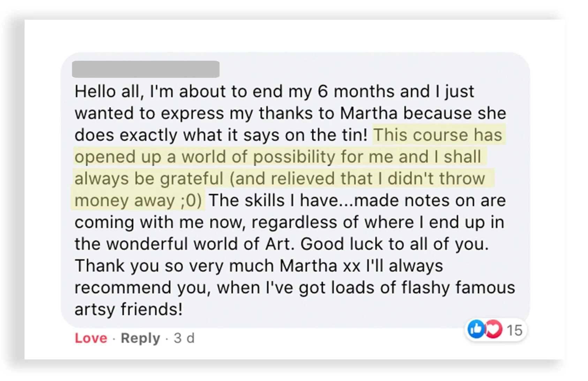The image size is (588, 381).
Task: Click the text 'Good luck to all of you.'
Action: pos(394,244)
